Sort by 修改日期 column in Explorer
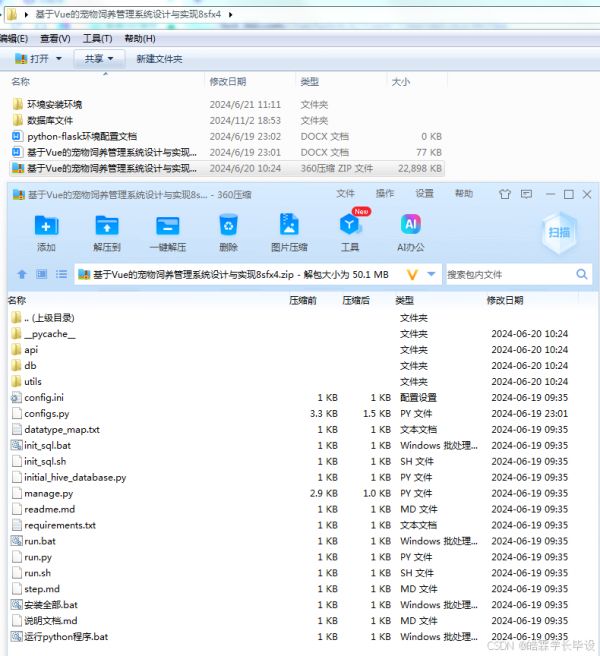 228,82
